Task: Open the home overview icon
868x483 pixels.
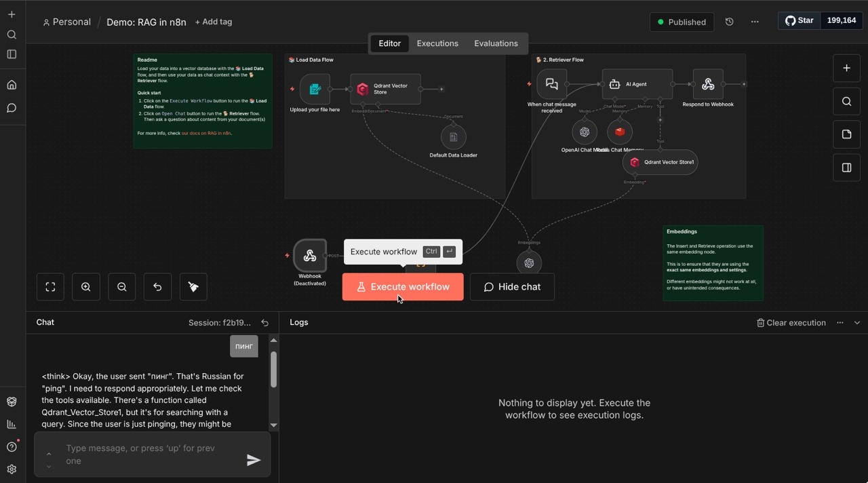Action: 12,85
